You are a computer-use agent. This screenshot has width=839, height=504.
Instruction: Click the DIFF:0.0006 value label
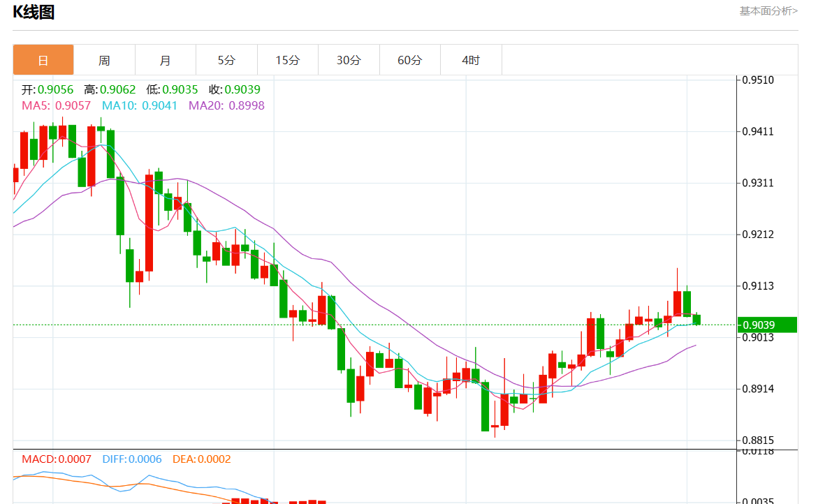coord(132,459)
